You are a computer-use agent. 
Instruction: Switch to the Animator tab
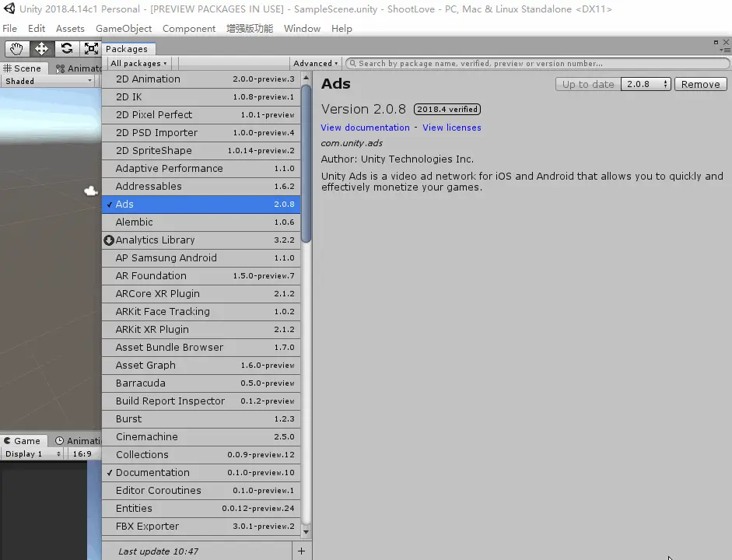tap(78, 68)
